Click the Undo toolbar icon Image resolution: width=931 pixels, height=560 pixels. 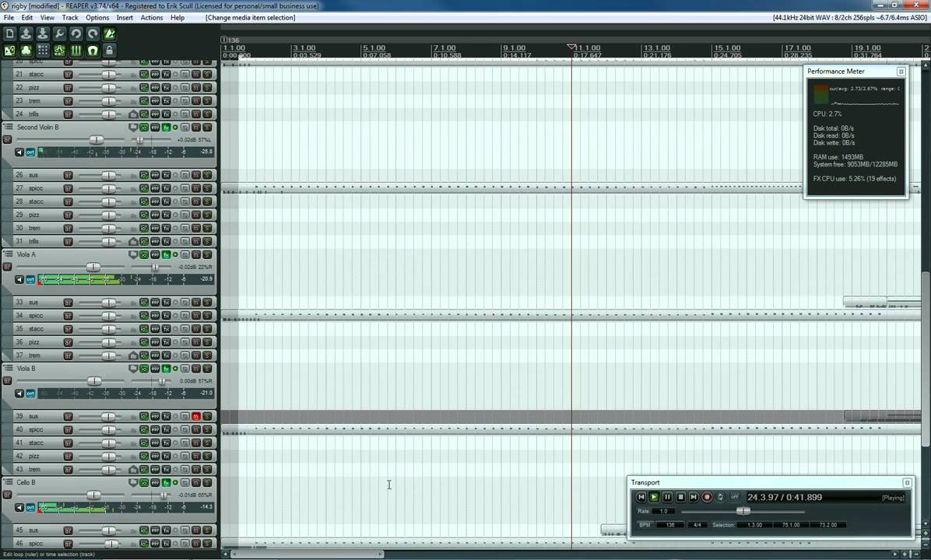pos(76,33)
